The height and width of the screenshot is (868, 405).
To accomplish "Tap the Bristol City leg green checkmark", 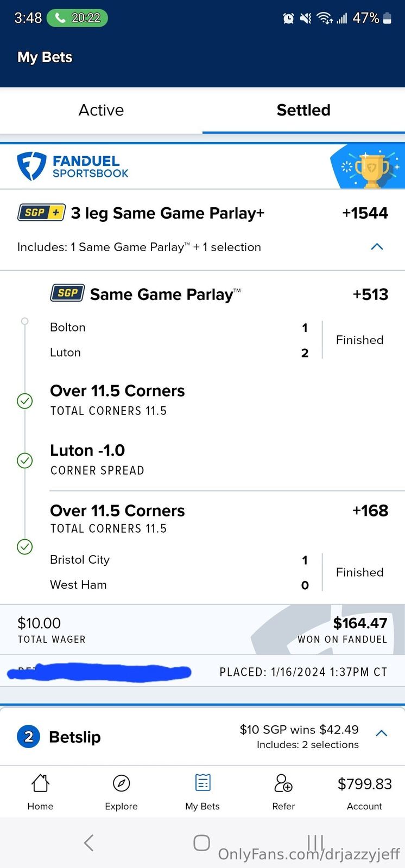I will [25, 546].
